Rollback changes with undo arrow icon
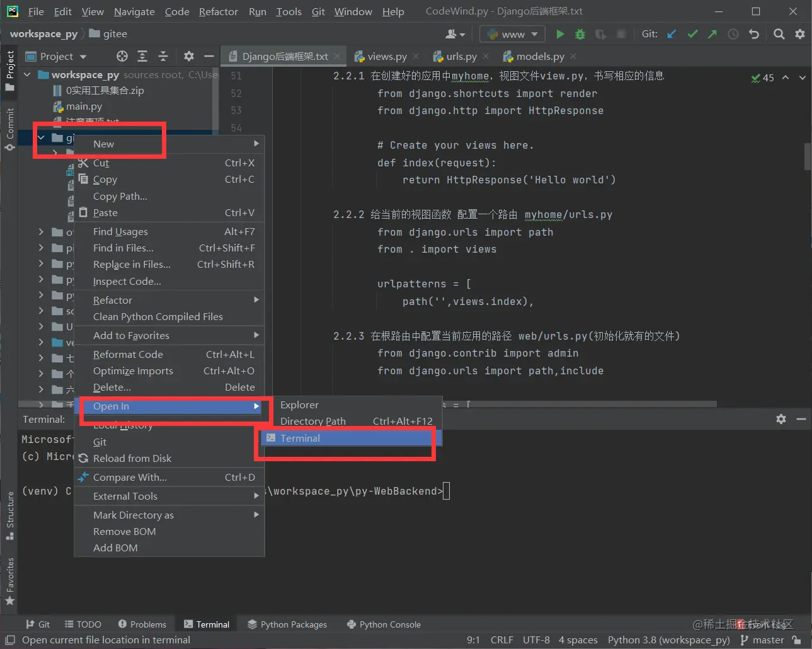 (x=754, y=34)
